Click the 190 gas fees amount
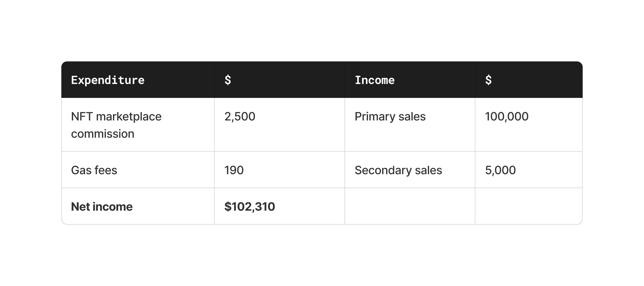The height and width of the screenshot is (286, 644). pyautogui.click(x=234, y=170)
